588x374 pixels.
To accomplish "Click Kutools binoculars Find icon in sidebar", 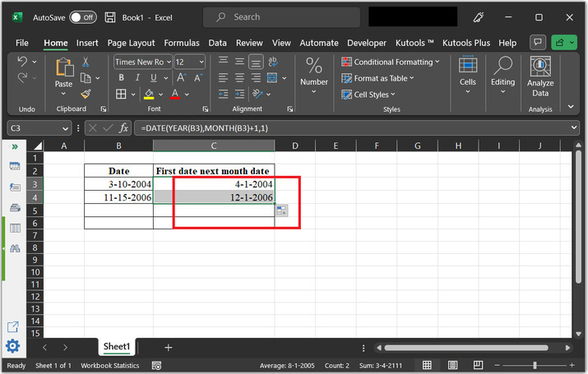I will pos(15,247).
